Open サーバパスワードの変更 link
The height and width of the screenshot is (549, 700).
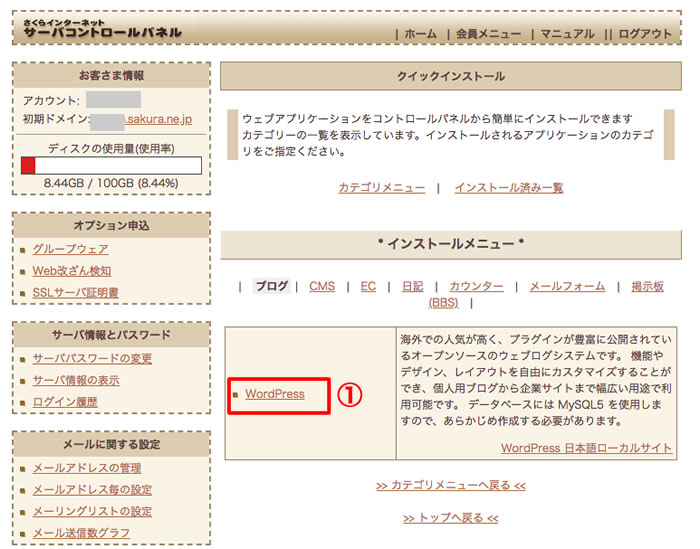pos(92,359)
